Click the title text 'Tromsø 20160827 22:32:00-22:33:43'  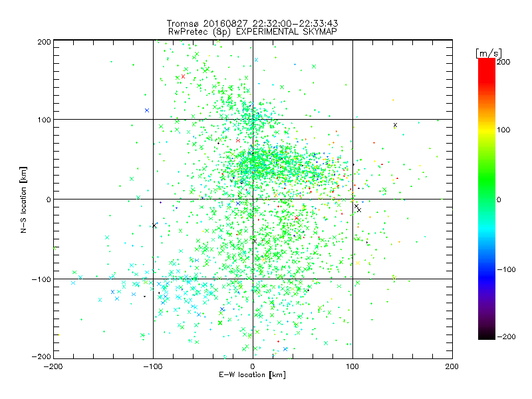point(252,23)
